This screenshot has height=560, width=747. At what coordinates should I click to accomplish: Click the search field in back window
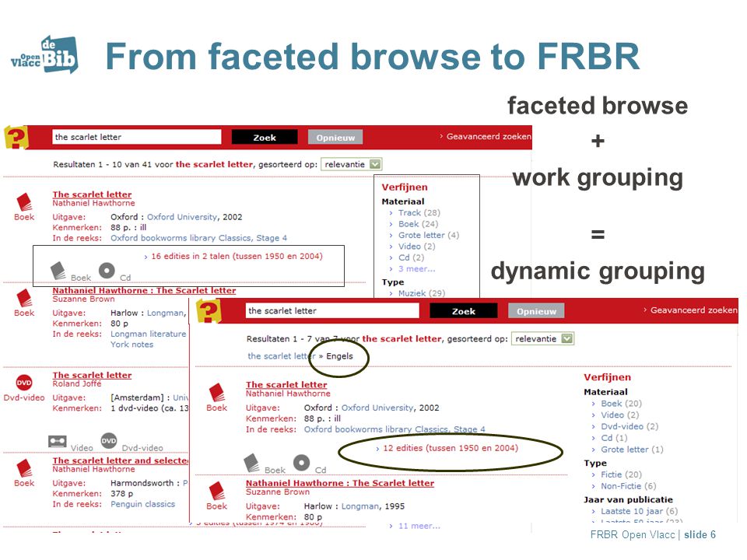click(x=137, y=137)
